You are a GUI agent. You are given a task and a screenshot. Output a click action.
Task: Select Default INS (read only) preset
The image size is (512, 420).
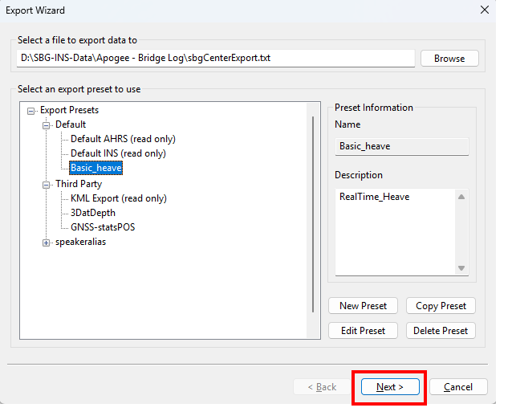click(x=118, y=153)
